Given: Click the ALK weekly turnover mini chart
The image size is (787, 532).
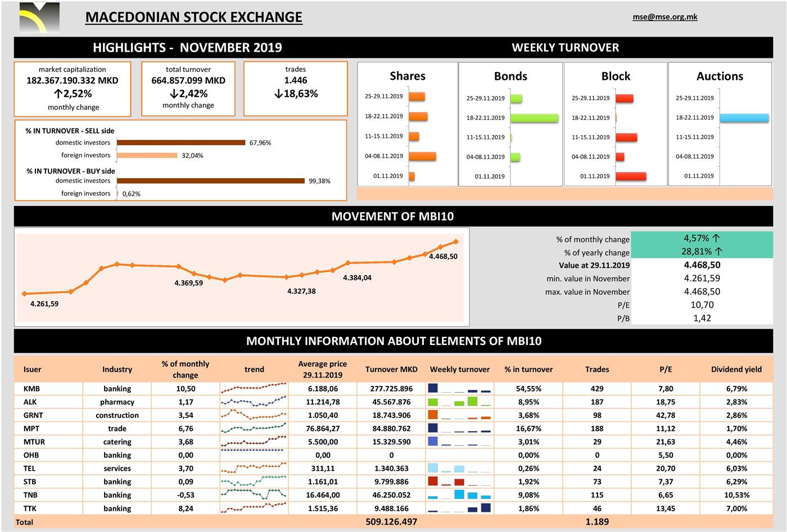Looking at the screenshot, I should pos(459,402).
